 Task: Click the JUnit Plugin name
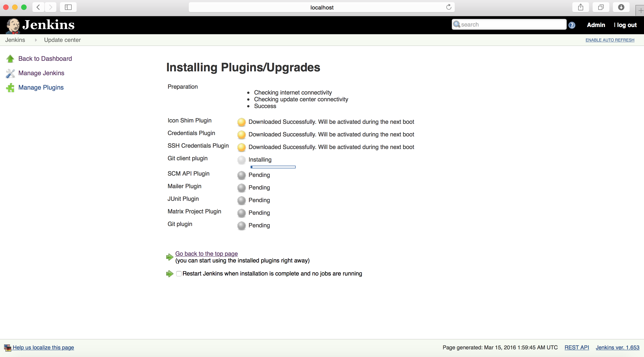tap(183, 199)
